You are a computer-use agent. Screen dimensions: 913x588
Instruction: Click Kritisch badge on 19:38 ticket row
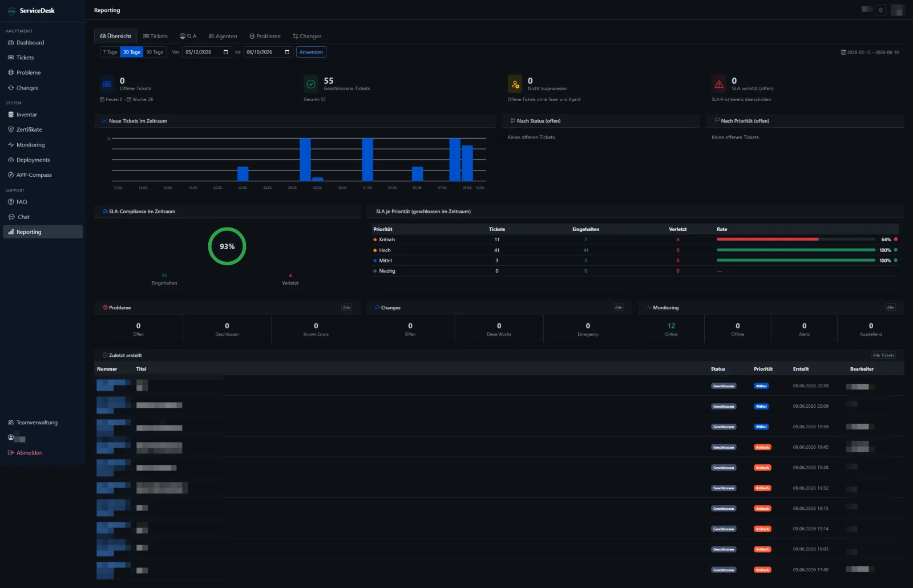[x=762, y=468]
